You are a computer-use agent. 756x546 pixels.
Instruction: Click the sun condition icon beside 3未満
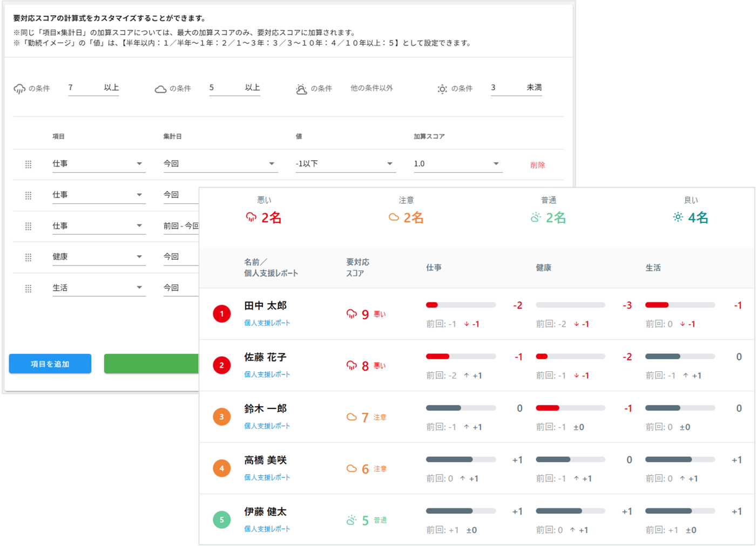(442, 89)
